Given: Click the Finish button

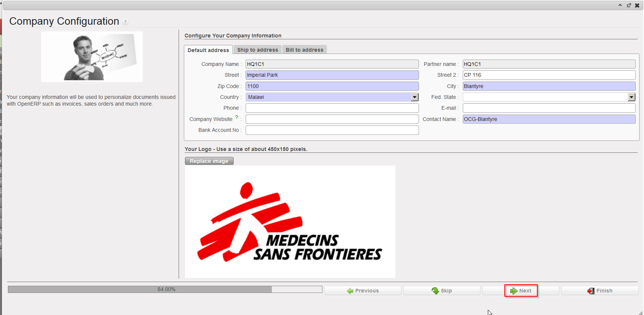Looking at the screenshot, I should [x=600, y=291].
